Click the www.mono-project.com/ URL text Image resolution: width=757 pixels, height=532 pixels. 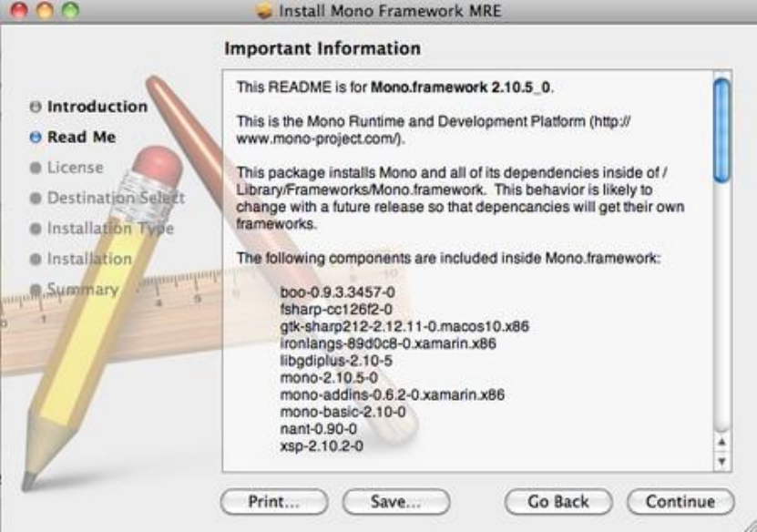click(319, 138)
